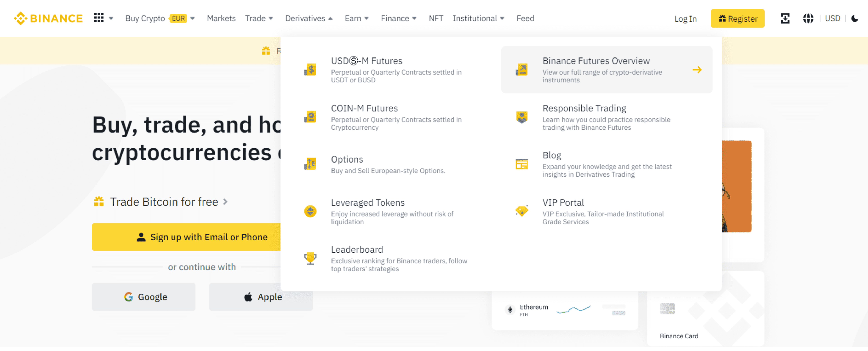Click the Ethereum coin icon
This screenshot has height=351, width=868.
(x=510, y=310)
